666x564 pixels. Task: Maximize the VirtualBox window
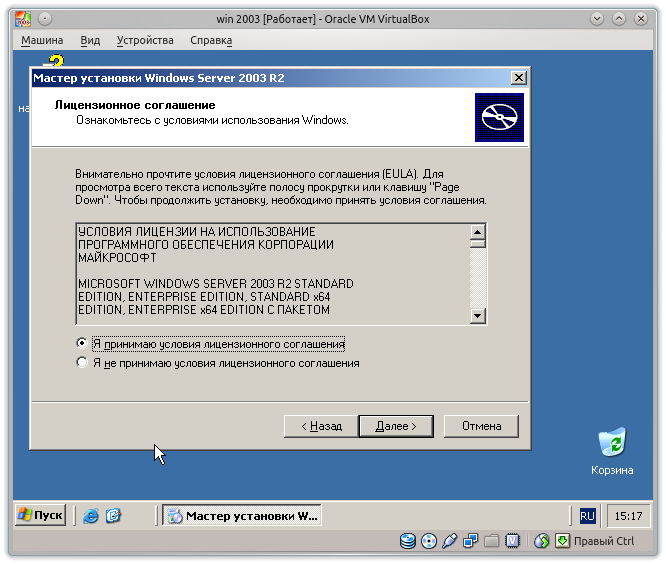coord(619,19)
